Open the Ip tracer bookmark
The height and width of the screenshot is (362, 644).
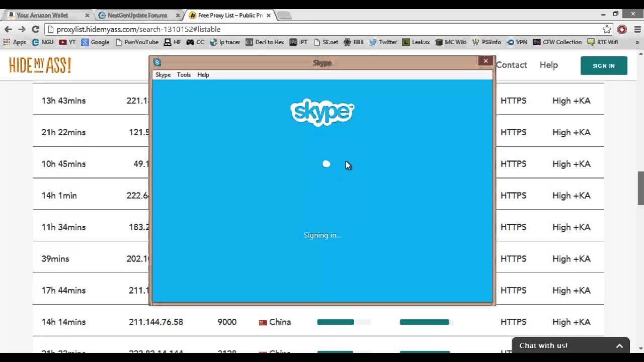[x=225, y=42]
